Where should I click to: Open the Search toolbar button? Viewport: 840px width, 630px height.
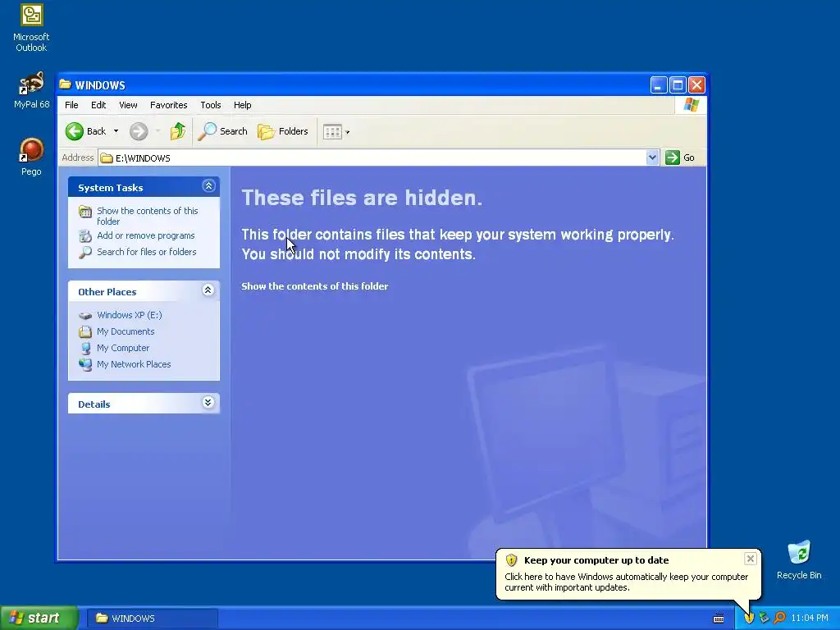pos(223,131)
